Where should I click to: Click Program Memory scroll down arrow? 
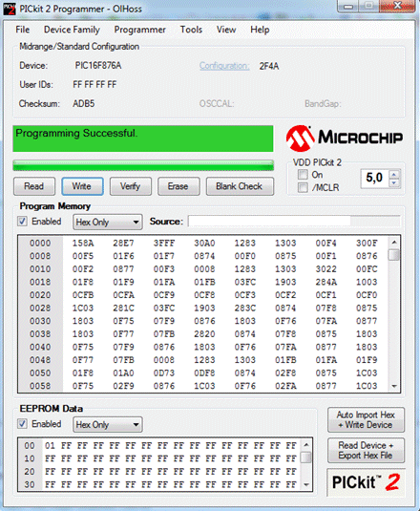point(394,386)
